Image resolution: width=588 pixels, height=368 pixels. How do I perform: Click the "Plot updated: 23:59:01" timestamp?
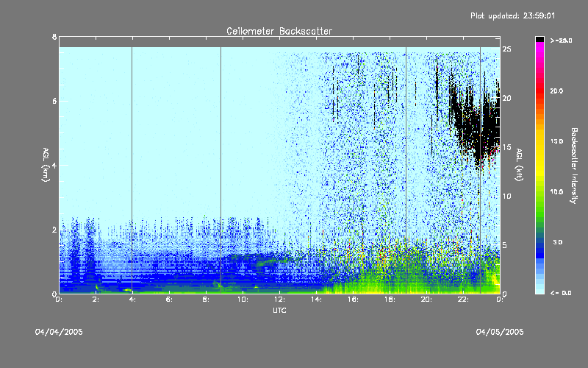click(512, 15)
